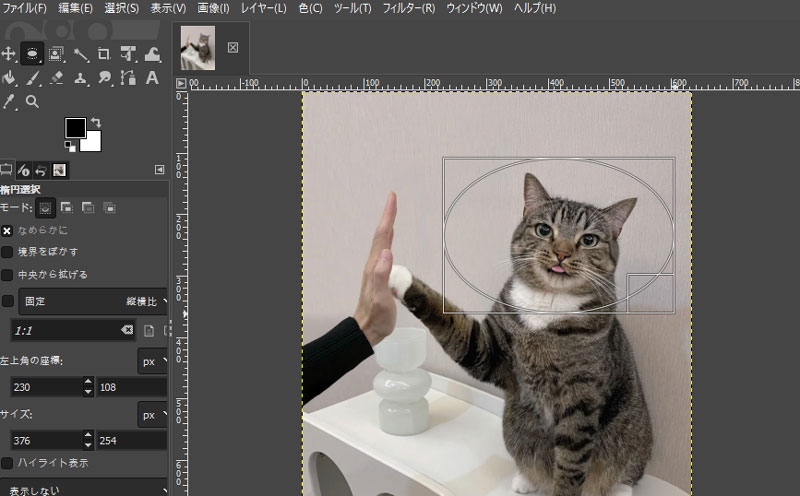Open the Device Status tab
This screenshot has height=496, width=800.
tap(23, 169)
